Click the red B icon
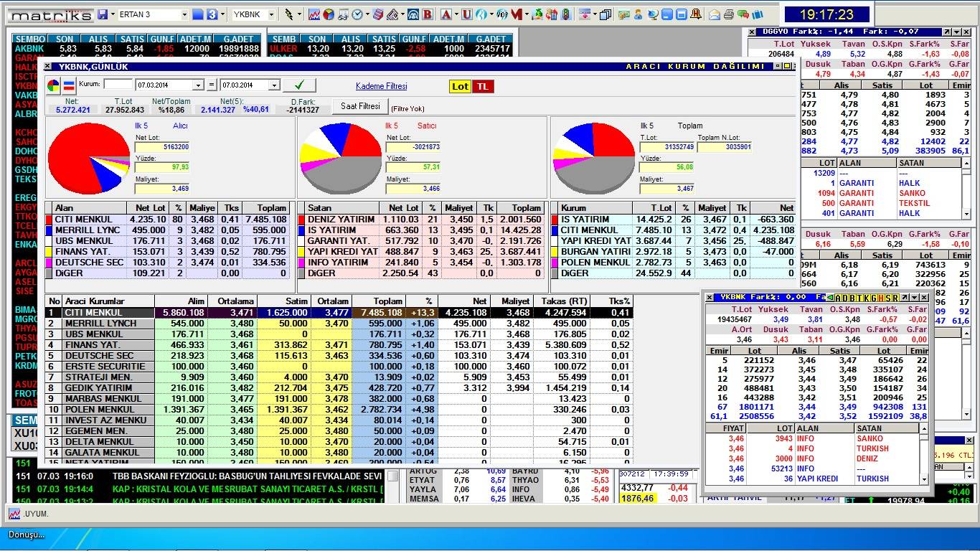Screen dimensions: 980x551 pyautogui.click(x=428, y=14)
